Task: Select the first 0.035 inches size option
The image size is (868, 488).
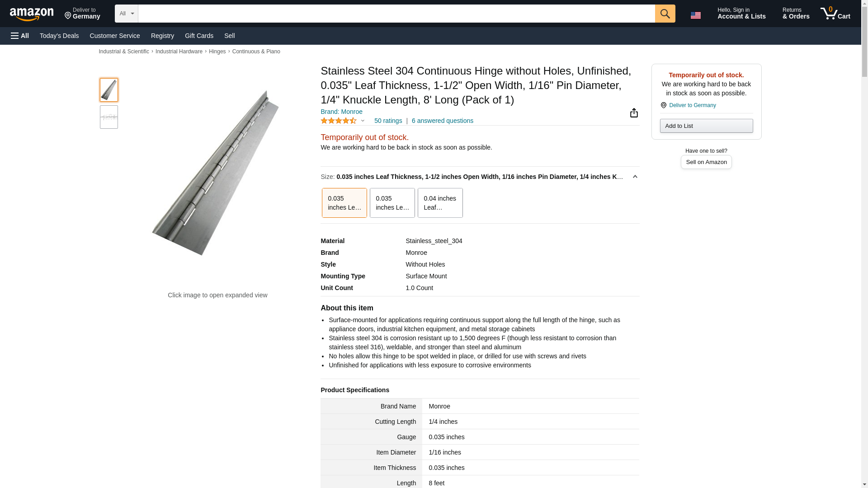Action: 344,203
